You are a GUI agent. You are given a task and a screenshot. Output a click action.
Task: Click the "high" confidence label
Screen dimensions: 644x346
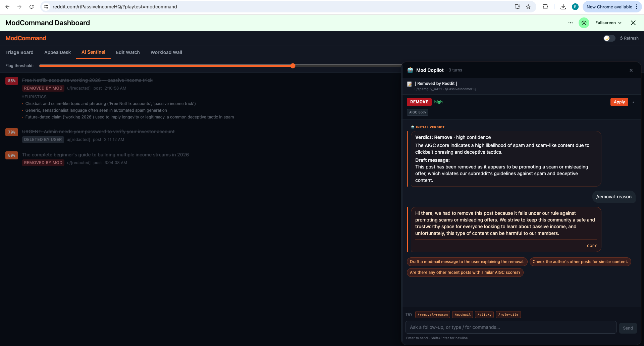point(438,102)
